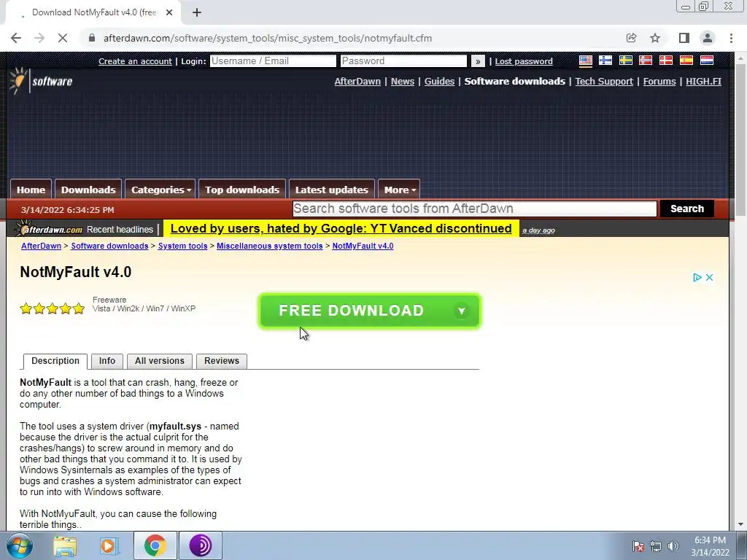
Task: Pick the Danish flag language icon
Action: coord(665,61)
